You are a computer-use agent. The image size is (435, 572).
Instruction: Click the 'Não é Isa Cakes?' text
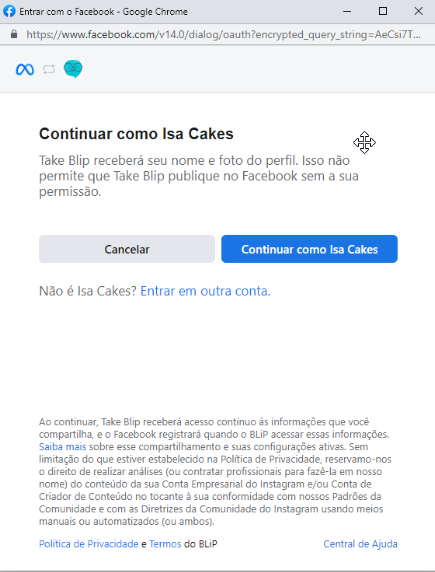(x=88, y=291)
